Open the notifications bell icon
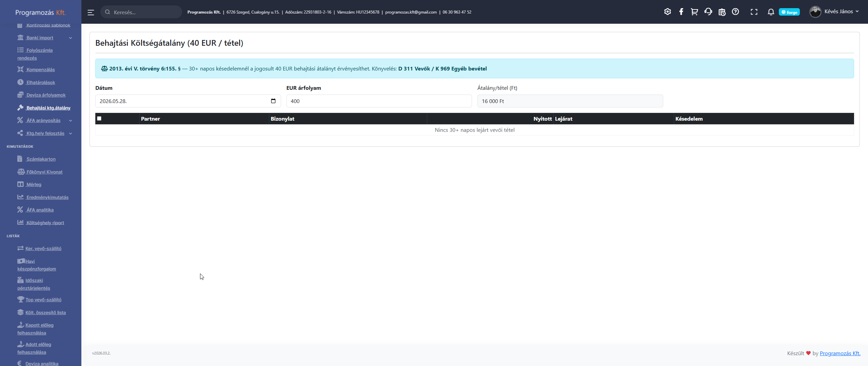Image resolution: width=868 pixels, height=366 pixels. (771, 12)
